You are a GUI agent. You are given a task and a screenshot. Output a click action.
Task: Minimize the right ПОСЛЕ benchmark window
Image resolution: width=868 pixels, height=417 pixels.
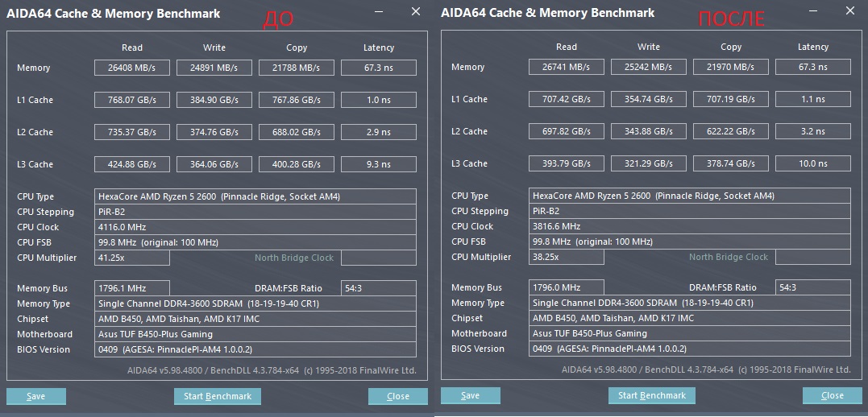click(x=814, y=12)
